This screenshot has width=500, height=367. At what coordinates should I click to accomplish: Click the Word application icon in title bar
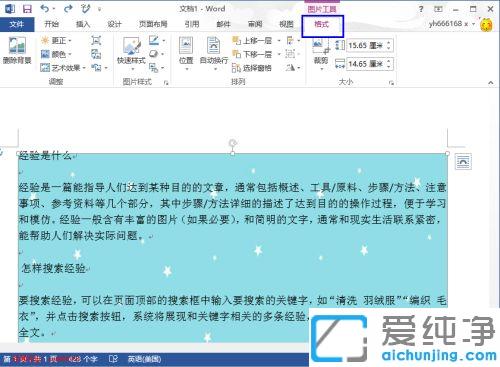tap(10, 9)
